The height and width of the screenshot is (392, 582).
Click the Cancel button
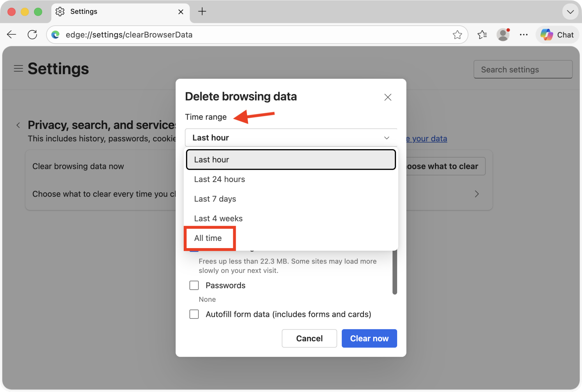[x=309, y=338]
